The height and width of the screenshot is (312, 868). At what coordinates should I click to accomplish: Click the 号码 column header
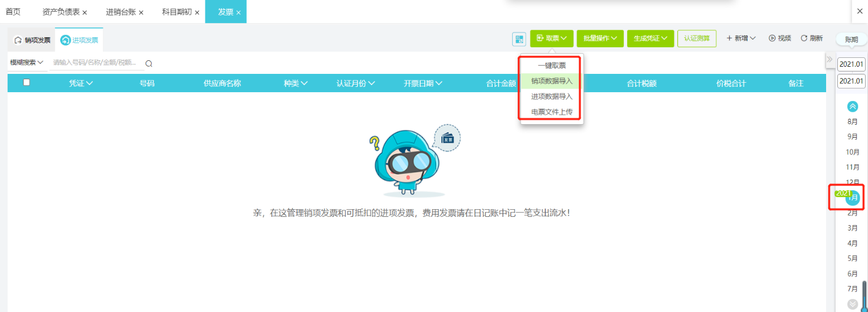(x=147, y=83)
